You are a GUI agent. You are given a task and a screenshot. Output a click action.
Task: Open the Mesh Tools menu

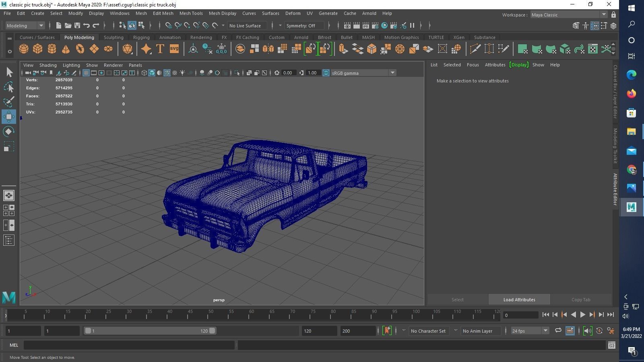[x=191, y=13]
